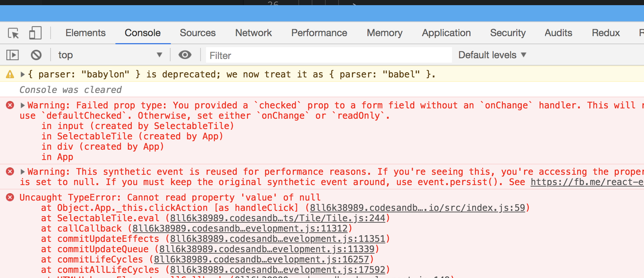The width and height of the screenshot is (644, 278).
Task: Open the Default levels dropdown
Action: click(x=492, y=55)
